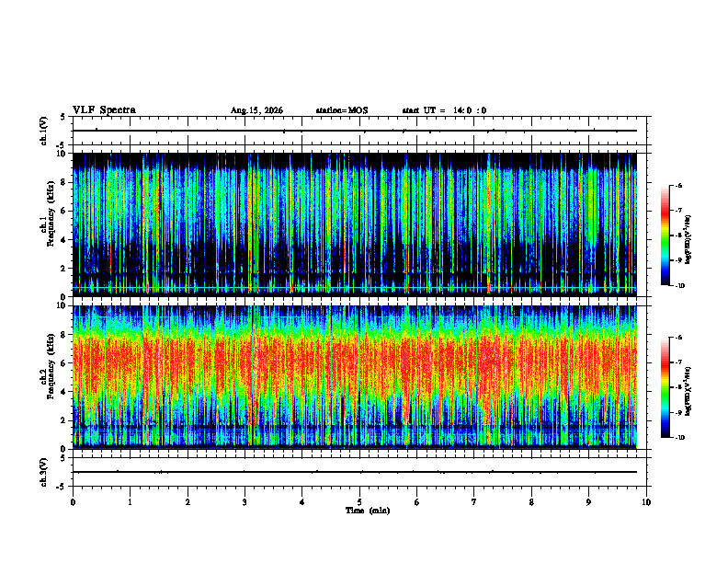The height and width of the screenshot is (563, 728).
Task: Click the time axis tick label "10" under the ch.3 panel
Action: click(x=646, y=502)
